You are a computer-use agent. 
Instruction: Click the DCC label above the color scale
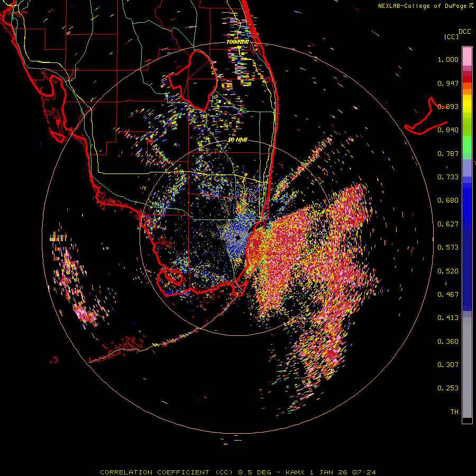(x=464, y=32)
